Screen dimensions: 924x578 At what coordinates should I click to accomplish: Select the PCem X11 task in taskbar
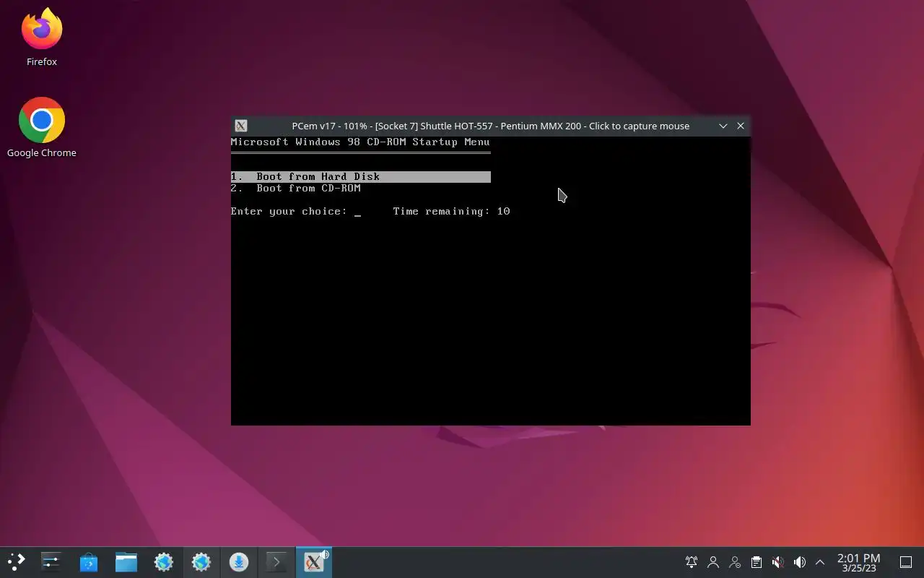(314, 562)
